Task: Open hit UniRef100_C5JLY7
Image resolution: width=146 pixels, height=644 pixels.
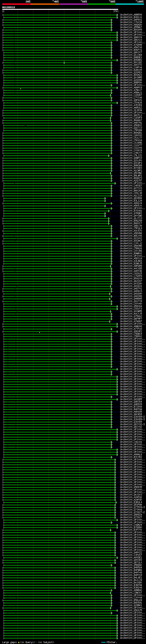Action: [x=131, y=138]
